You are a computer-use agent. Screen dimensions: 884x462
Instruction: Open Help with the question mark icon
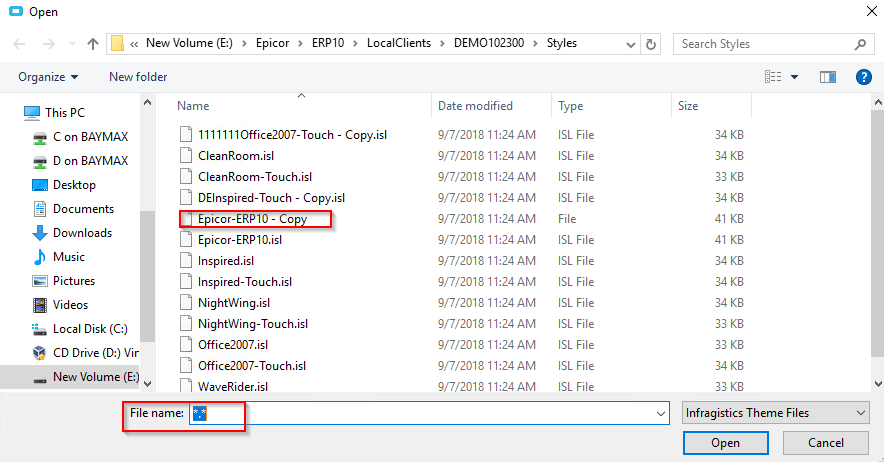click(864, 77)
